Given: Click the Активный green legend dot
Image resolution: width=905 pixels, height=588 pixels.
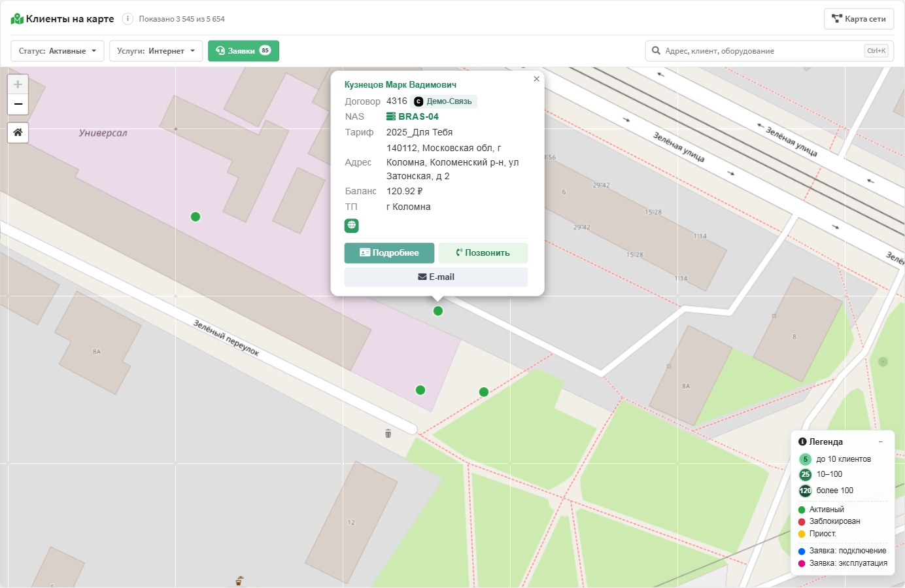Looking at the screenshot, I should tap(802, 510).
